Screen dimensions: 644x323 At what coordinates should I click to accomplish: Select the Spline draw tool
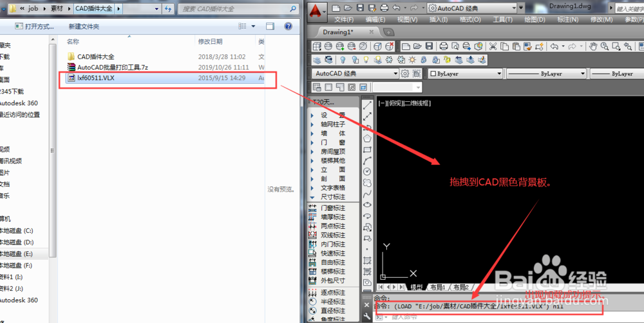(367, 193)
